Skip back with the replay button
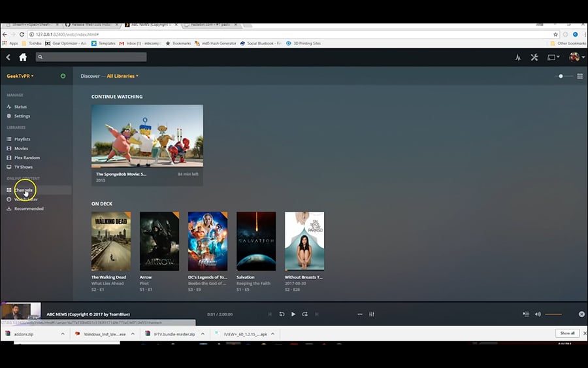The width and height of the screenshot is (588, 368). click(x=282, y=314)
